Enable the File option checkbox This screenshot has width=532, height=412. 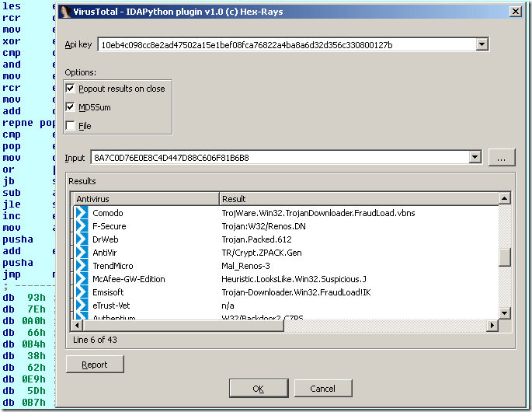(x=70, y=126)
